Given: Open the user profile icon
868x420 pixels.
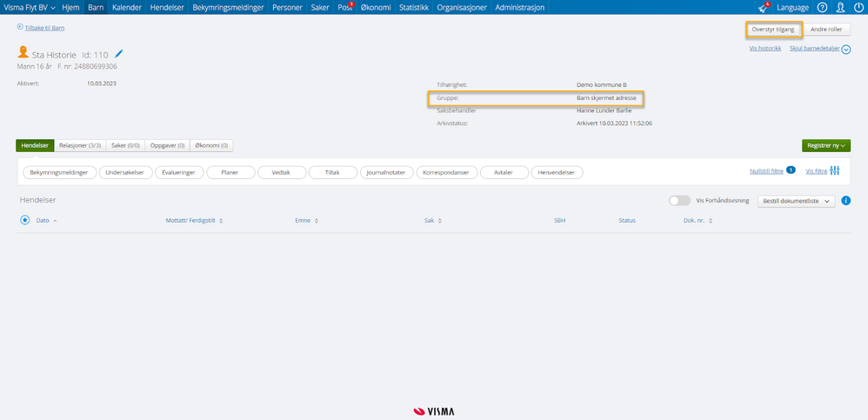Looking at the screenshot, I should point(840,7).
